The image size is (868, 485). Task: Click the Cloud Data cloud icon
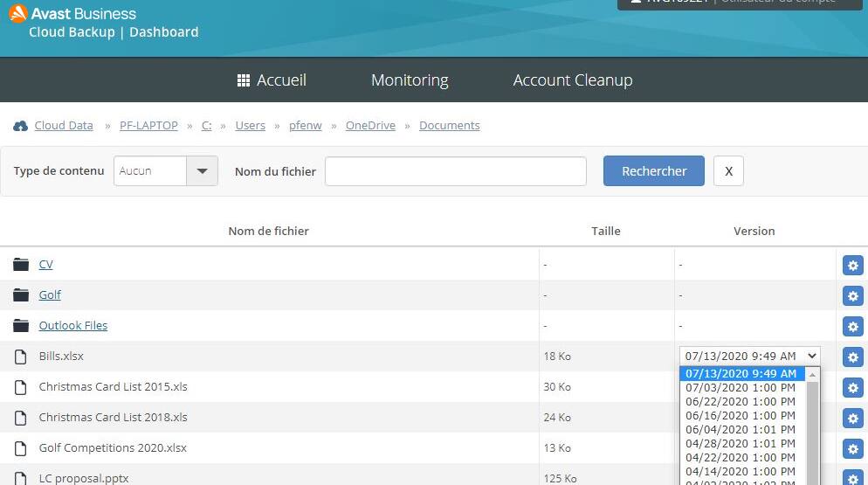21,126
